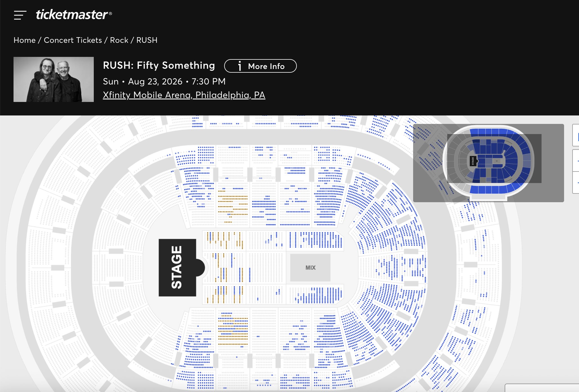Screen dimensions: 579x392
Task: Open the hamburger navigation menu
Action: click(x=20, y=15)
